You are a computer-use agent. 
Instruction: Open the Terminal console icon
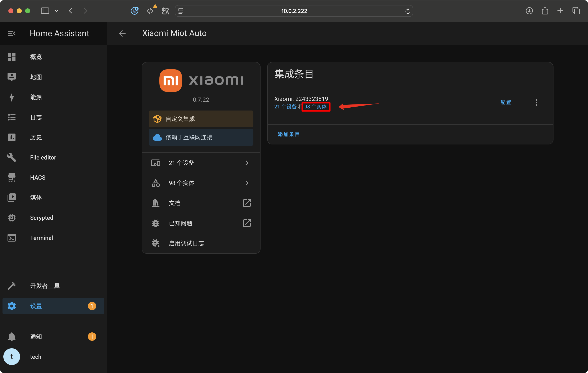coord(12,238)
